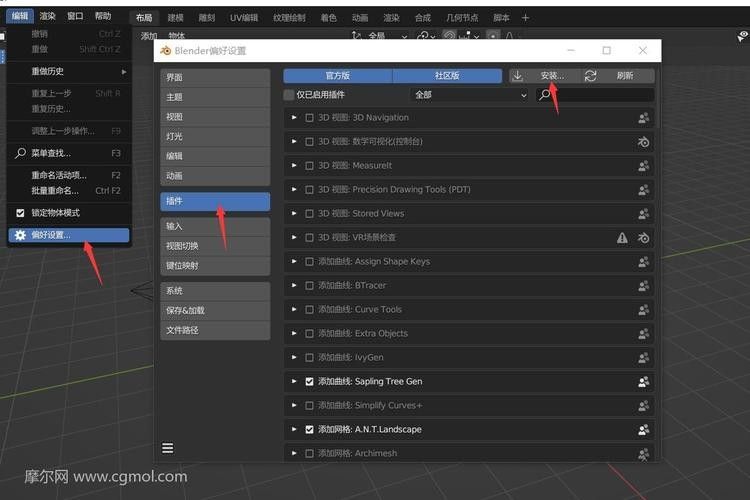Open the 渲染 menu in top bar
This screenshot has width=750, height=500.
(47, 16)
